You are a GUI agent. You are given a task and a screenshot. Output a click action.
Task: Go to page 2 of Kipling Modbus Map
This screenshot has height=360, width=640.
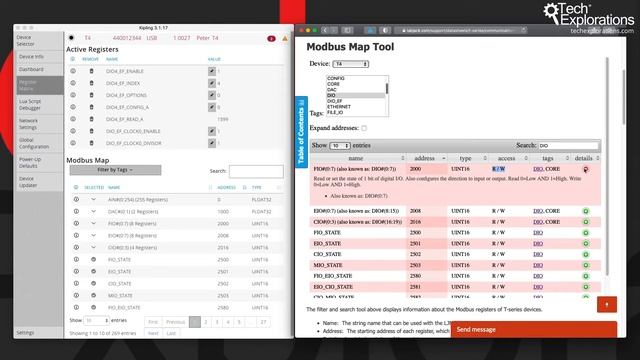(x=206, y=322)
